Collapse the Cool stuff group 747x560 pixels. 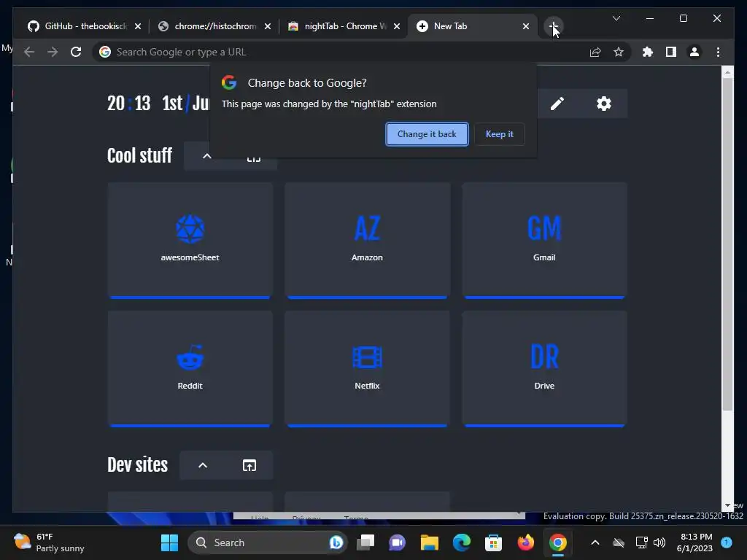(206, 156)
